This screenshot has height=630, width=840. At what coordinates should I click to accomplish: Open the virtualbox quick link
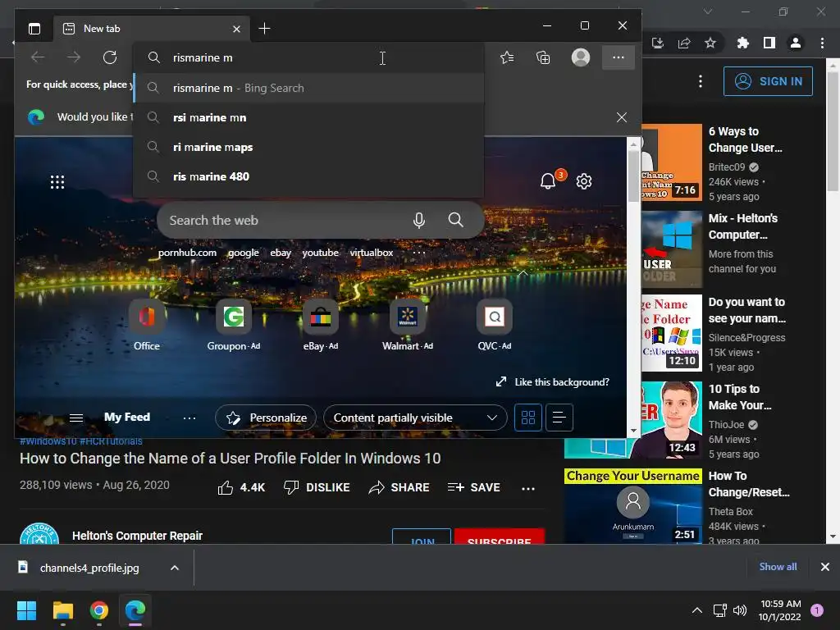[372, 253]
